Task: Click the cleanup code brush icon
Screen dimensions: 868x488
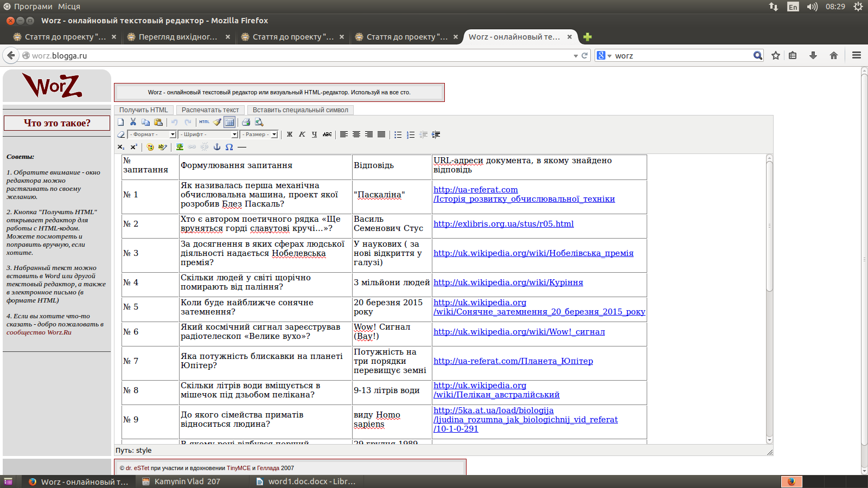Action: pyautogui.click(x=217, y=122)
